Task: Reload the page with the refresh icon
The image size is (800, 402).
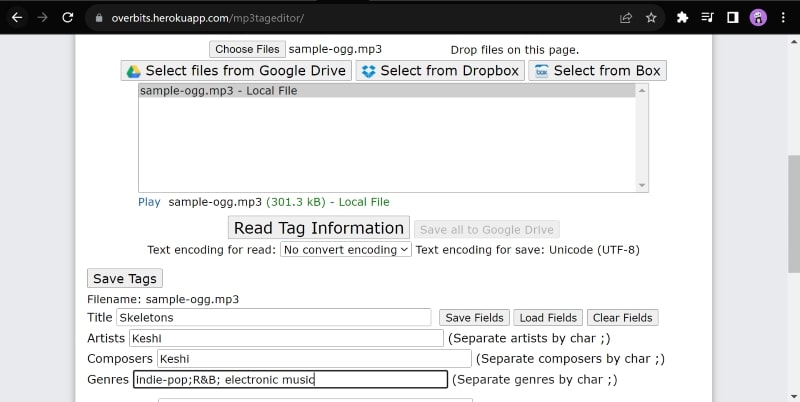Action: pyautogui.click(x=67, y=18)
